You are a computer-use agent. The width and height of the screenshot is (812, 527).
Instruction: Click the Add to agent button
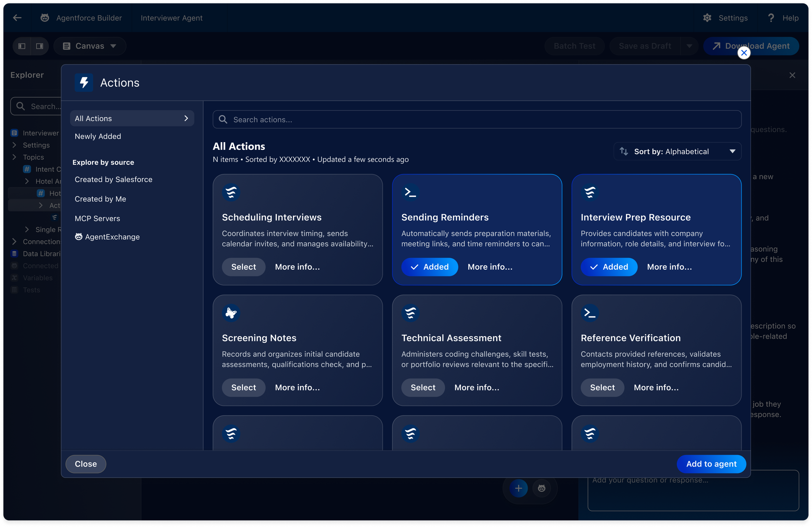click(711, 464)
